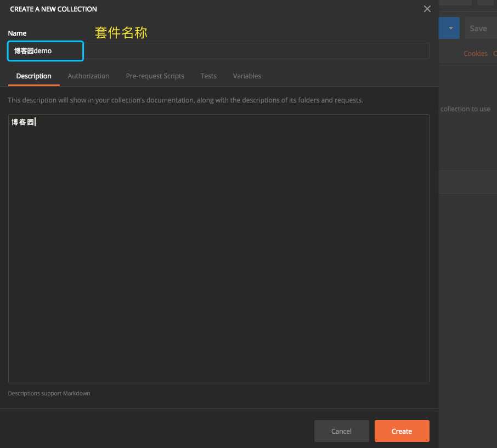
Task: Click the collection Name input field
Action: point(218,51)
